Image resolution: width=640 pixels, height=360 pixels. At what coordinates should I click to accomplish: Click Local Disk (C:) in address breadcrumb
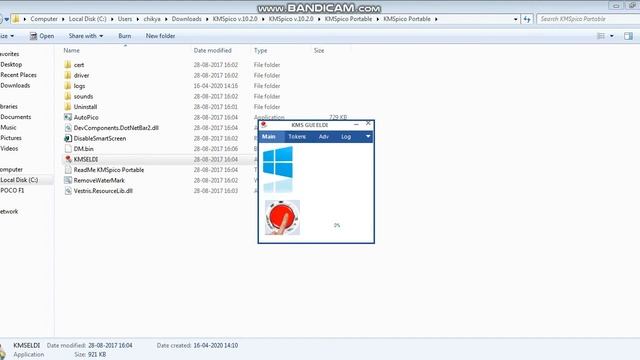[x=87, y=19]
